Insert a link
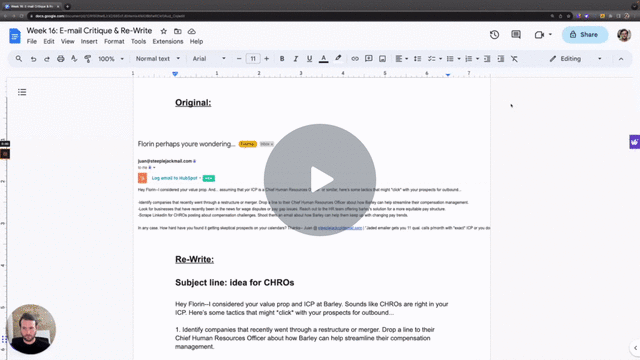The image size is (640, 360). [355, 59]
